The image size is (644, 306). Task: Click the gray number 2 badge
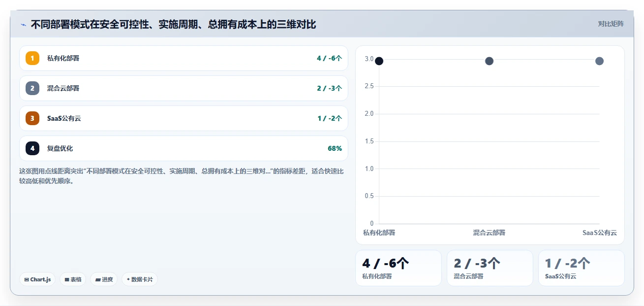[32, 88]
